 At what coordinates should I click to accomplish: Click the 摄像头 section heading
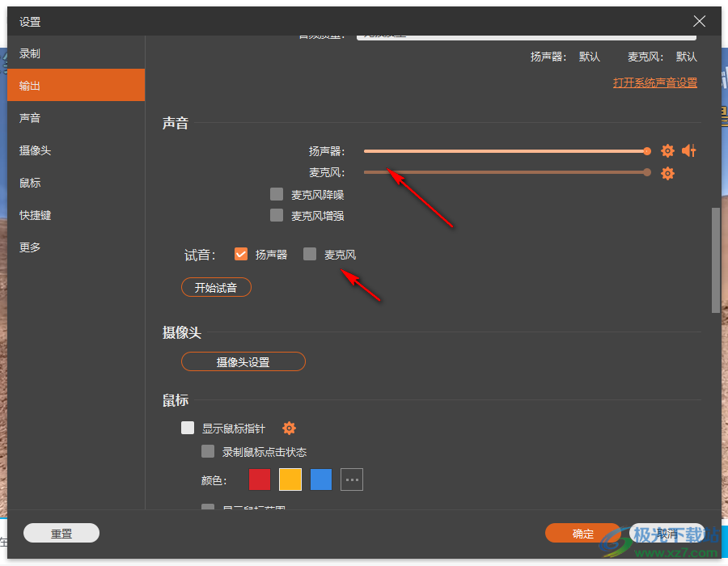pos(181,332)
